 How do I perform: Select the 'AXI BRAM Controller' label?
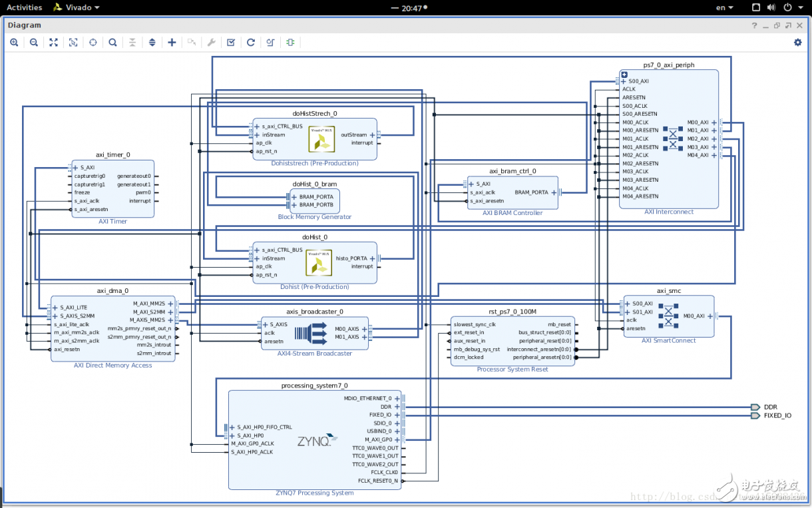coord(512,213)
